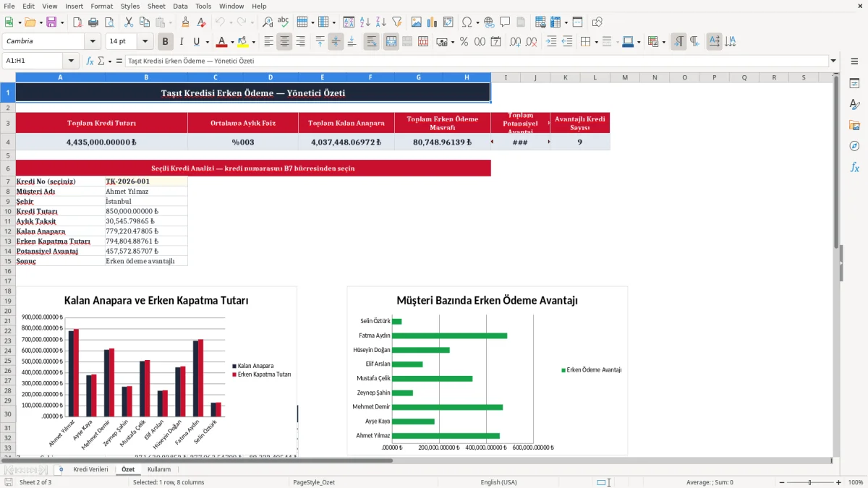868x488 pixels.
Task: Select row header 7
Action: click(x=7, y=181)
